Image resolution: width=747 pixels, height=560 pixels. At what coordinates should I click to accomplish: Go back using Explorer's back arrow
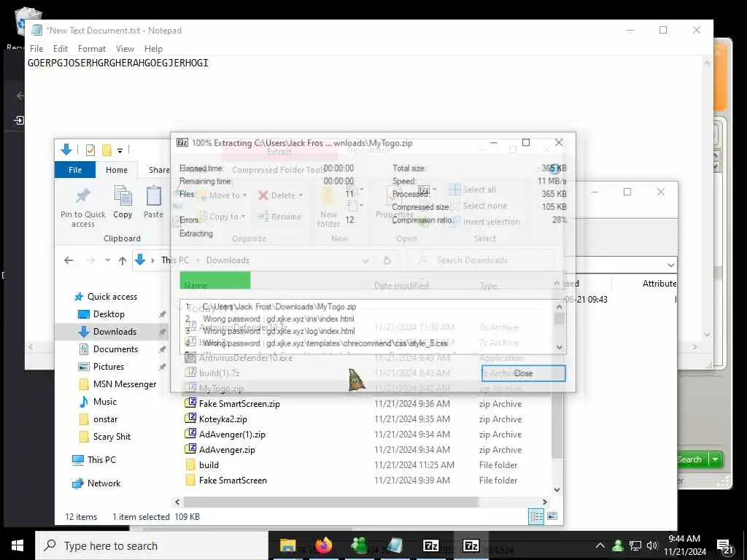coord(69,260)
